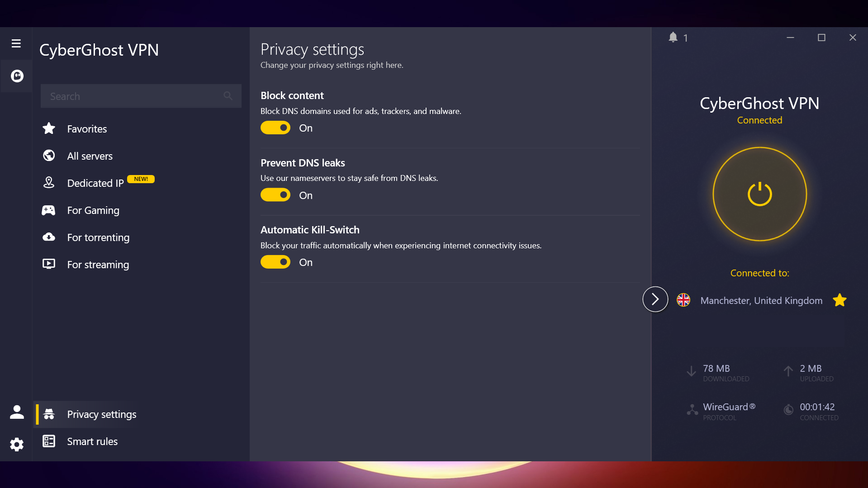Collapse the server panel with the arrow
This screenshot has width=868, height=488.
(x=655, y=299)
